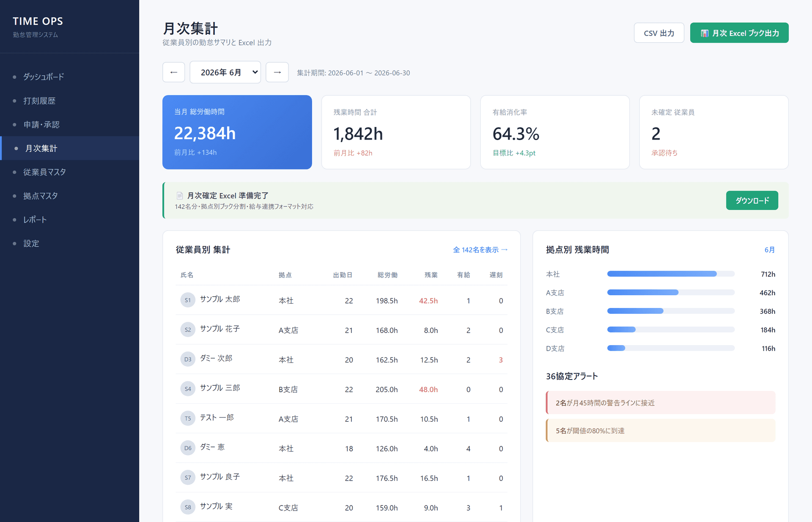This screenshot has height=522, width=812.
Task: Go to next month with right arrow
Action: (x=277, y=72)
